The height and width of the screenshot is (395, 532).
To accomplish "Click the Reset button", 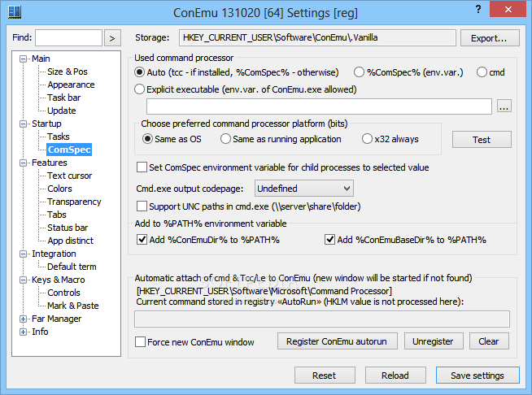I will coord(325,375).
